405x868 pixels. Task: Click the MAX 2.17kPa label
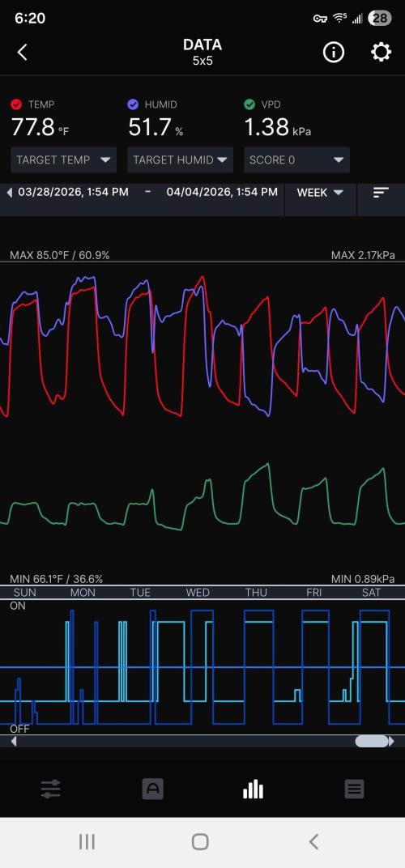click(x=363, y=255)
